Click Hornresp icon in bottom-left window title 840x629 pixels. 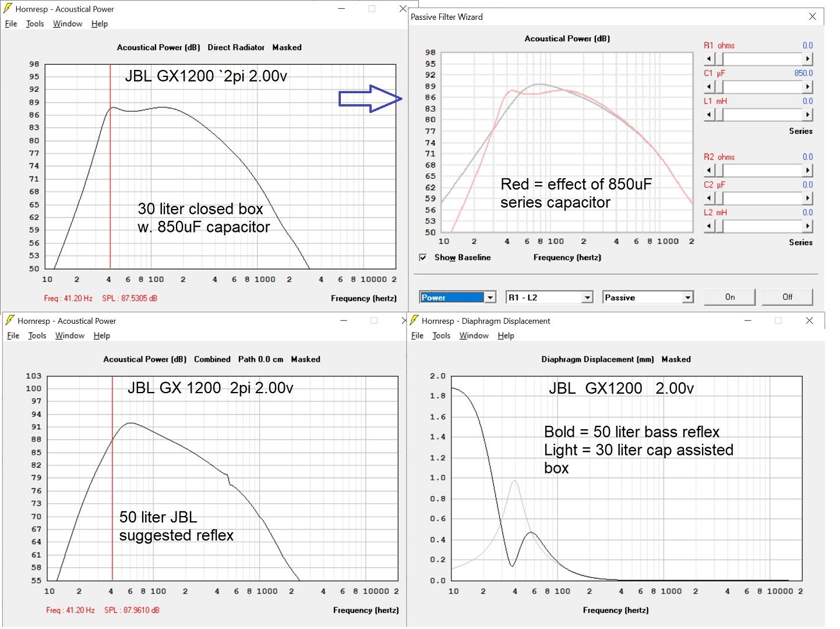coord(10,320)
